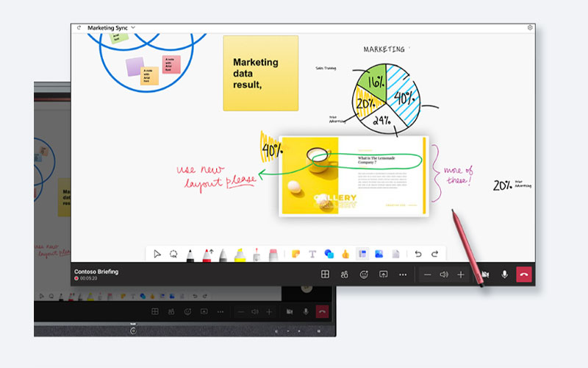Show participants in call bar

click(344, 275)
